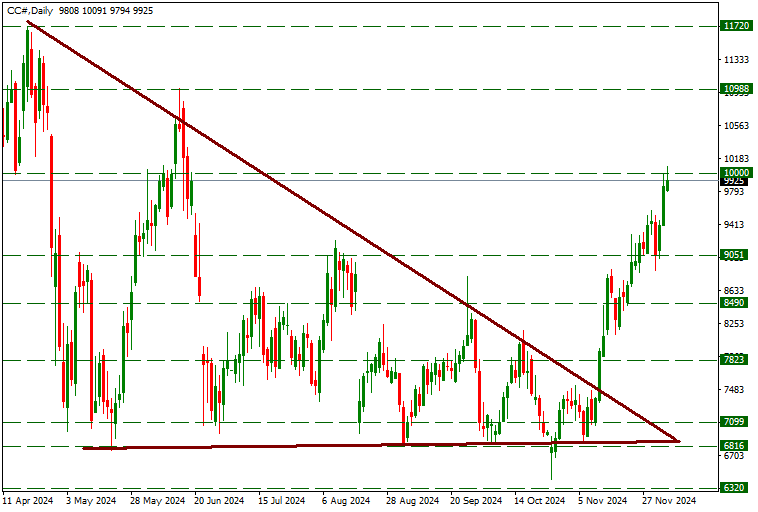Click the 5 Nov 2024 date label
This screenshot has height=512, width=758.
[x=603, y=500]
